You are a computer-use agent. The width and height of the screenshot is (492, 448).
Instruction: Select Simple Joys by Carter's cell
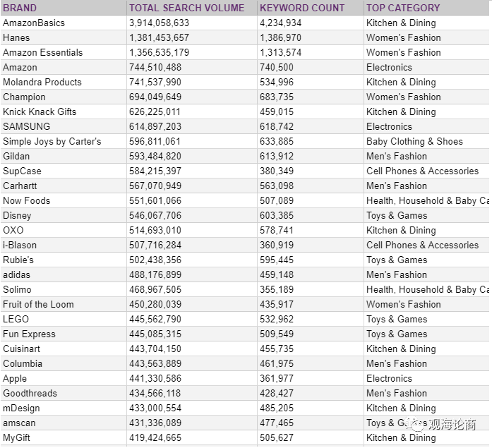(64, 141)
